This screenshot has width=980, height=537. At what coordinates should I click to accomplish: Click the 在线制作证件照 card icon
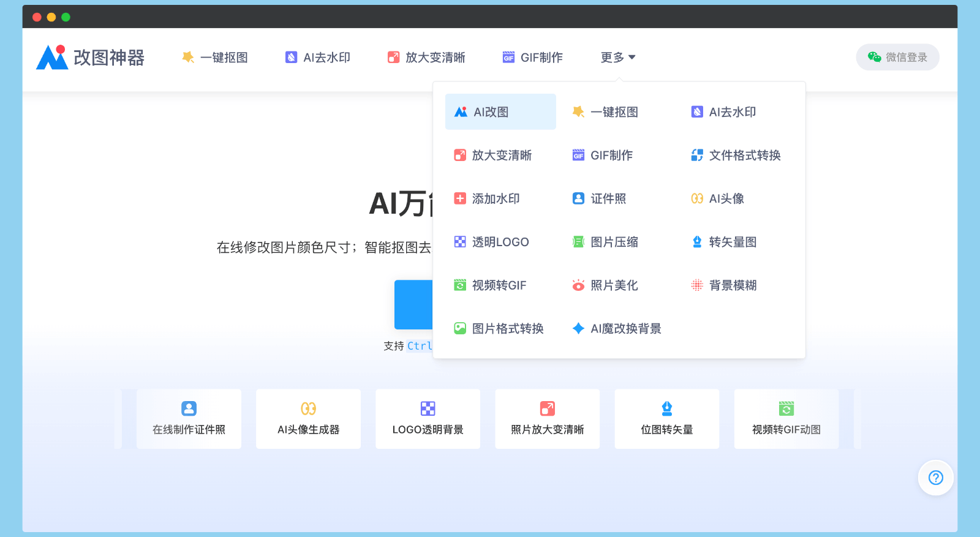pyautogui.click(x=189, y=408)
